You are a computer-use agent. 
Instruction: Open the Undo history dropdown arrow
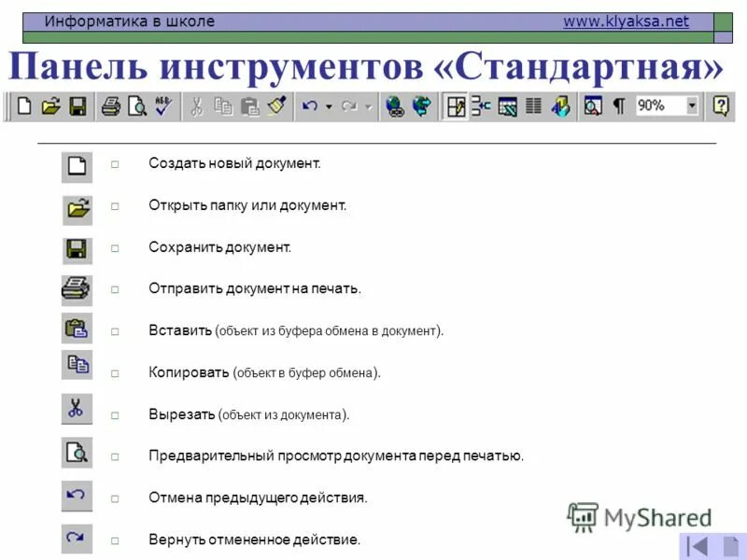point(328,105)
